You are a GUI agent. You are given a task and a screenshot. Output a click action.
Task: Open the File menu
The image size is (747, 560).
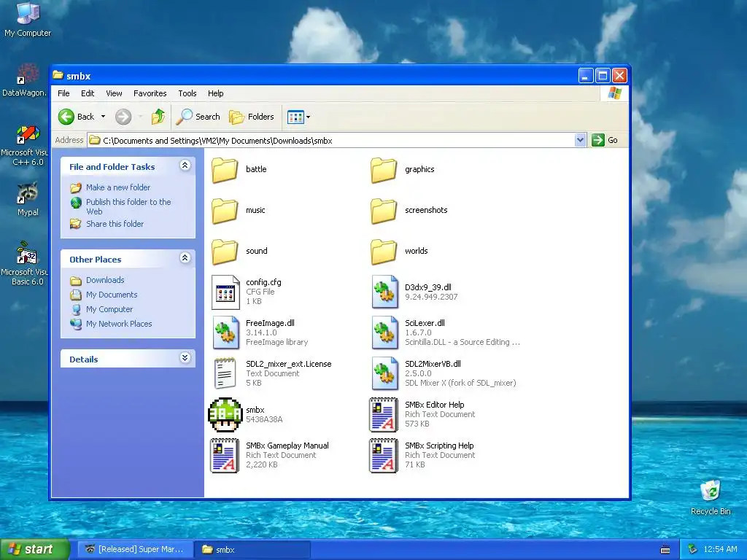[x=63, y=93]
